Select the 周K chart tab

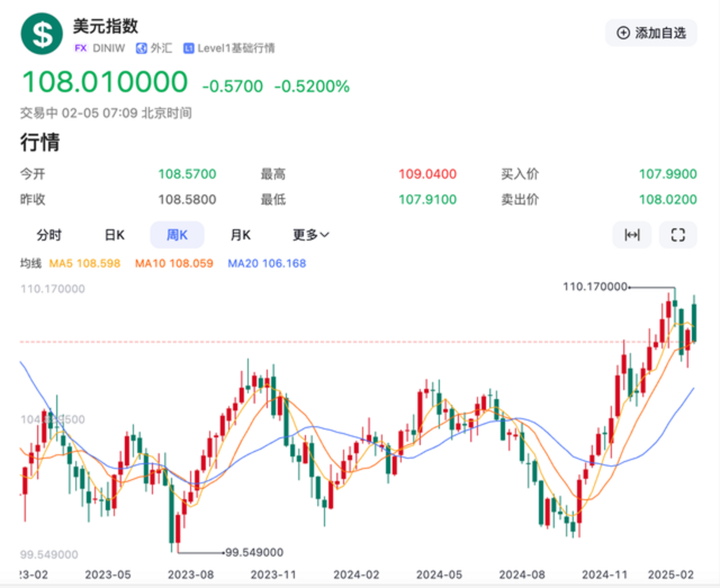177,235
